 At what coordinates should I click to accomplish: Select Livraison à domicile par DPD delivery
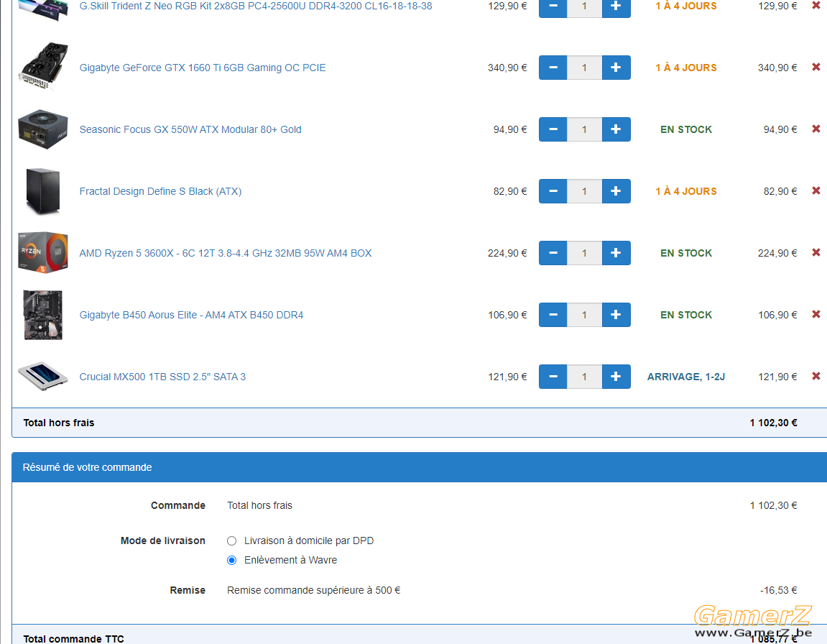231,540
